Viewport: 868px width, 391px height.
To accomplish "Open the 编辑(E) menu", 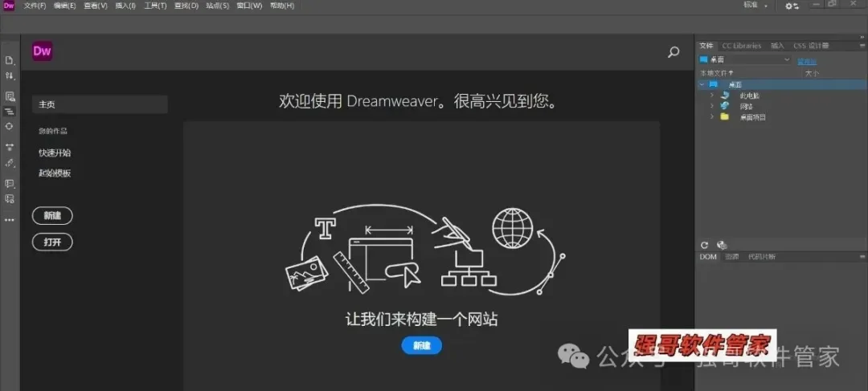I will click(65, 6).
